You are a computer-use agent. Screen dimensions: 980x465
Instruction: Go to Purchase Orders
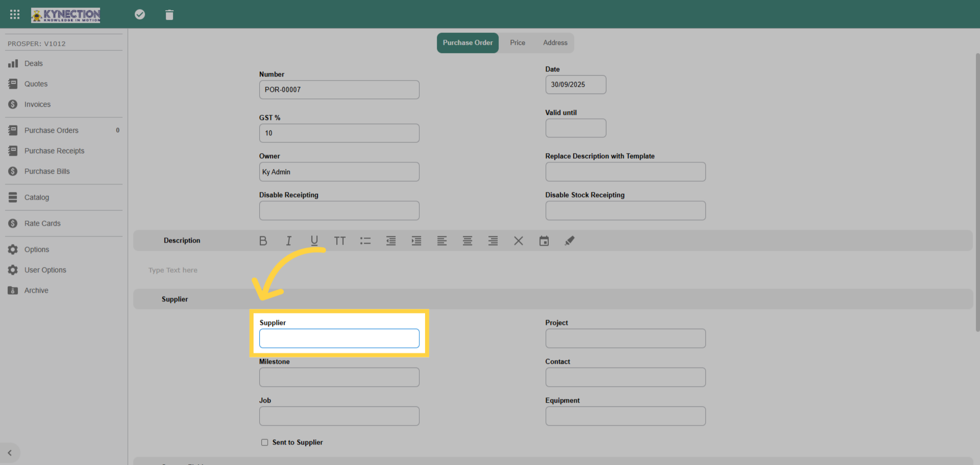click(51, 130)
